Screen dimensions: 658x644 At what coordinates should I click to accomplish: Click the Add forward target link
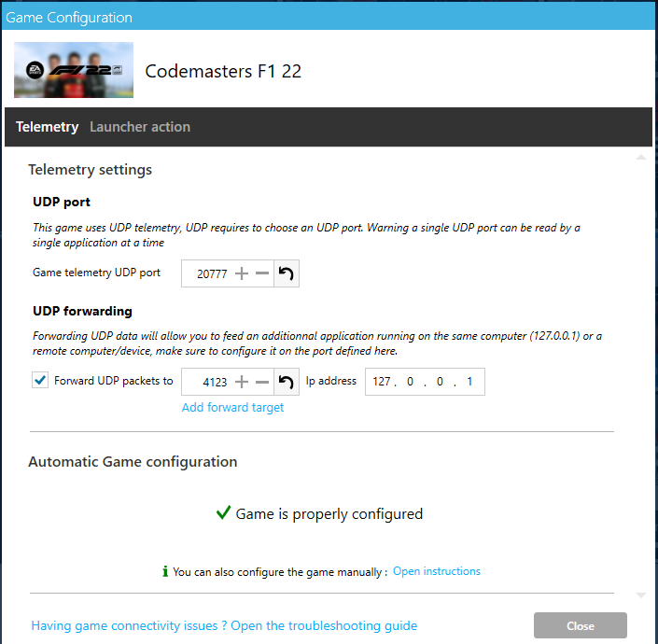pos(232,407)
